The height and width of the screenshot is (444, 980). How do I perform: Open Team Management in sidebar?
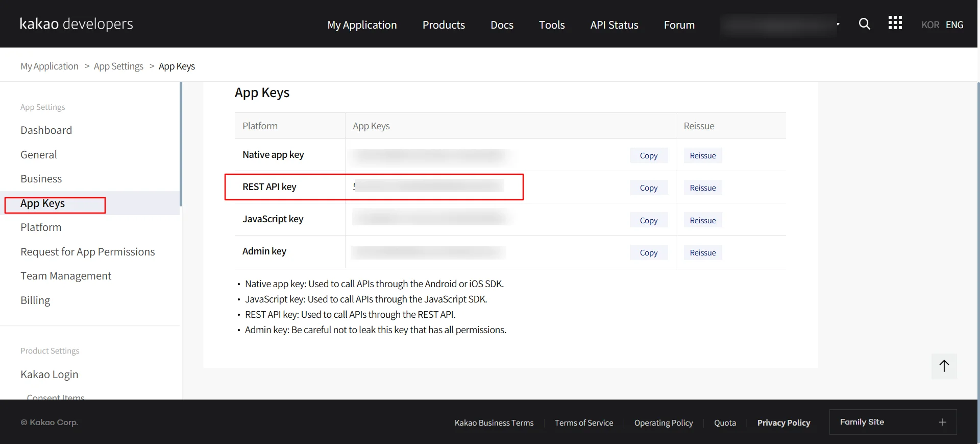[66, 276]
